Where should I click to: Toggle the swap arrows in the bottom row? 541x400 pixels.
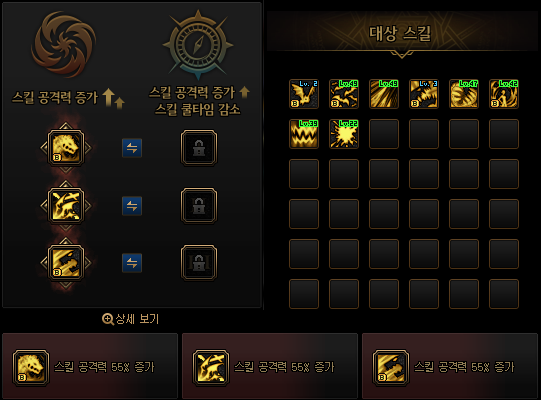point(132,263)
